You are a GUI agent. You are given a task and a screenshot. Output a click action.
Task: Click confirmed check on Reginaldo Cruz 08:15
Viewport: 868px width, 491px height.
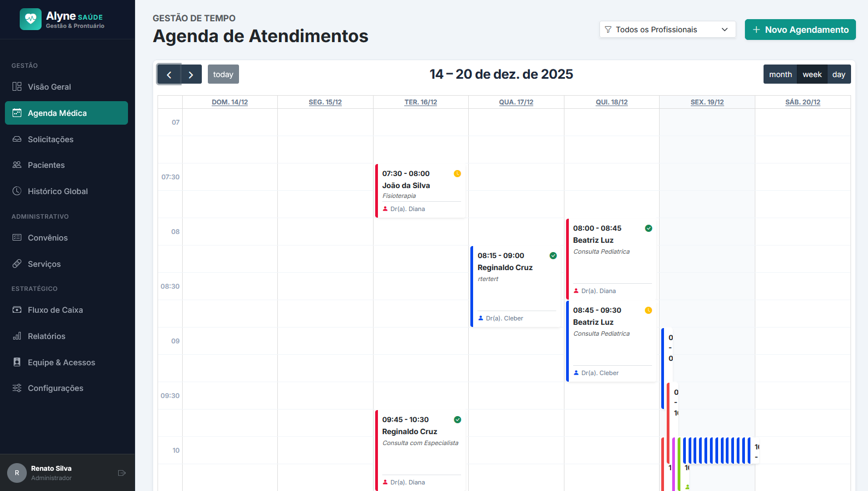[x=553, y=255]
